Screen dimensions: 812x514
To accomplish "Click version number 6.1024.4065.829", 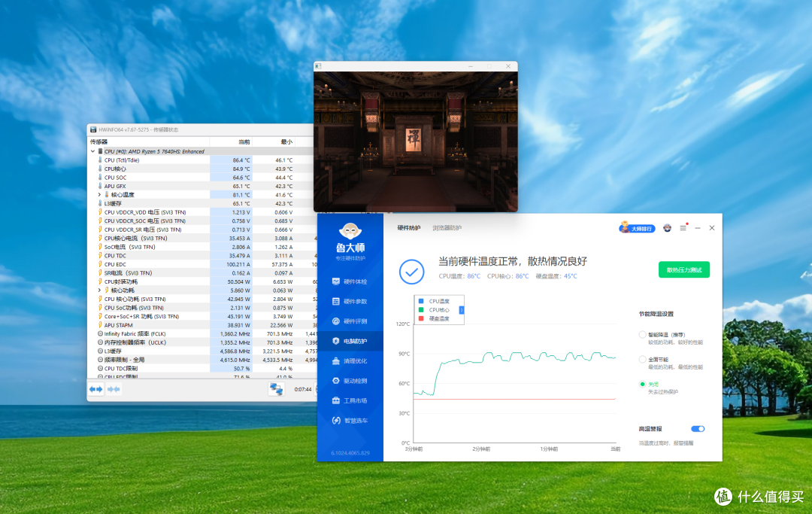I will pos(350,453).
